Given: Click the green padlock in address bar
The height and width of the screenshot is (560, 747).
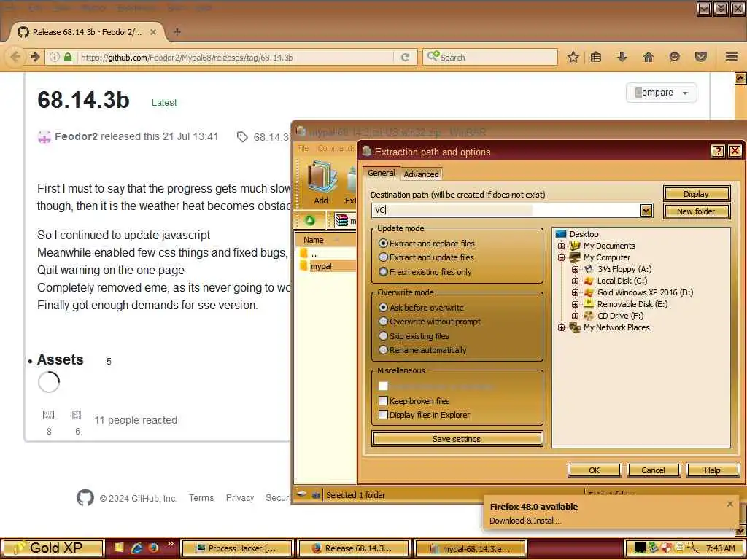Looking at the screenshot, I should [x=68, y=57].
